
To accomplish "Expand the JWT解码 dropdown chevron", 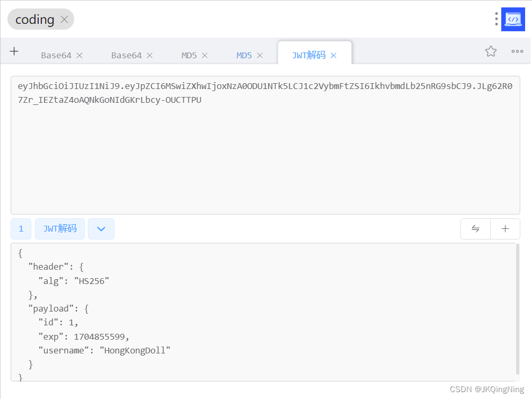I will click(101, 229).
